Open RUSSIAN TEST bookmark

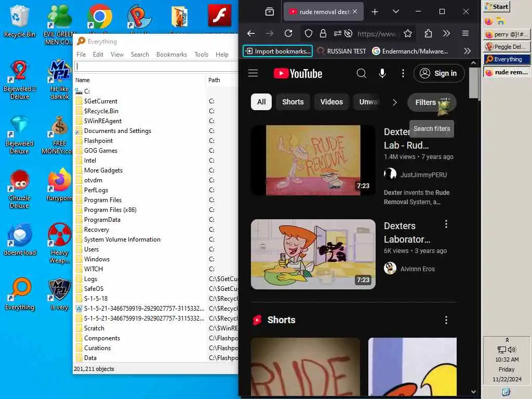pos(342,51)
